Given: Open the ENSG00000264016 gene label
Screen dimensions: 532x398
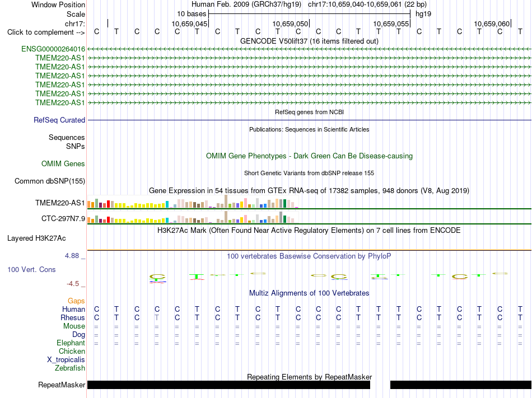Looking at the screenshot, I should (x=53, y=49).
